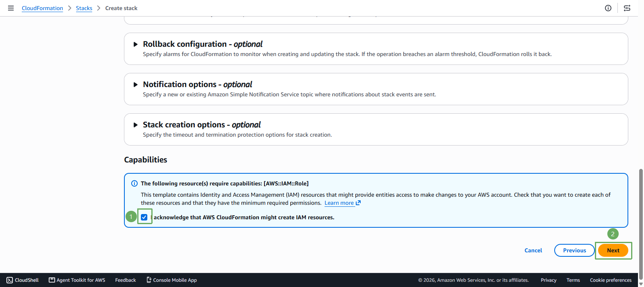Click the info icon in Capabilities alert

click(134, 183)
